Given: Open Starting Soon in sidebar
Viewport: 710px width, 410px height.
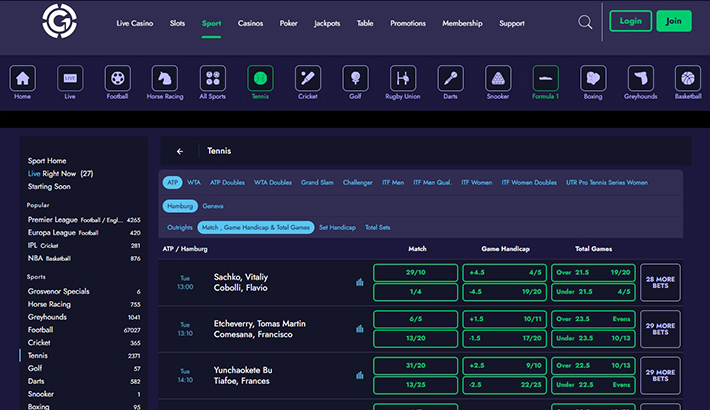Looking at the screenshot, I should [49, 186].
